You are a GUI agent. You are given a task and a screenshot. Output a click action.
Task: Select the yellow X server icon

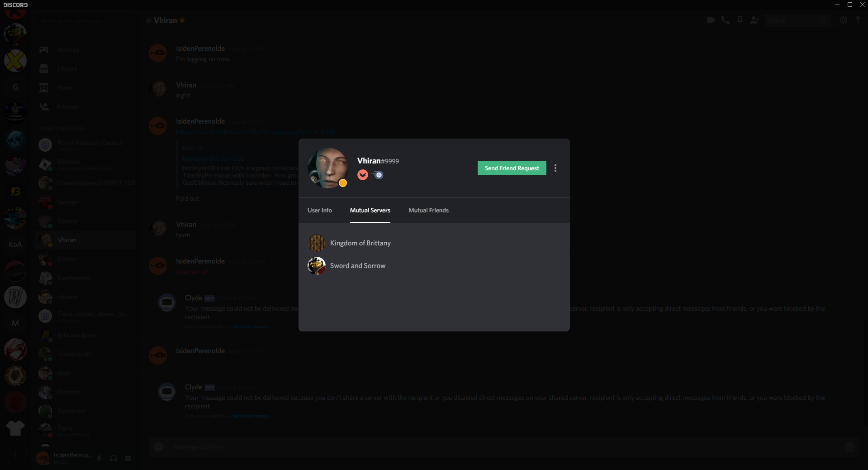coord(15,61)
